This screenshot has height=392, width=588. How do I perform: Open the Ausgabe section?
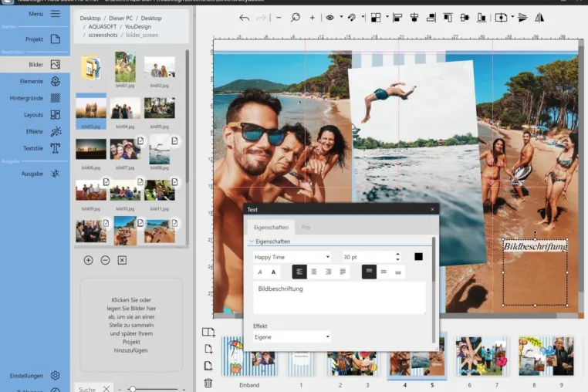pyautogui.click(x=35, y=174)
